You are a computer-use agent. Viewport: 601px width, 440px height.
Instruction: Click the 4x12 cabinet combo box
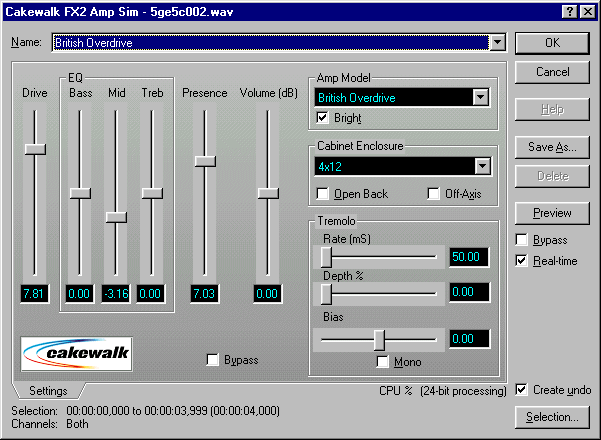click(402, 166)
